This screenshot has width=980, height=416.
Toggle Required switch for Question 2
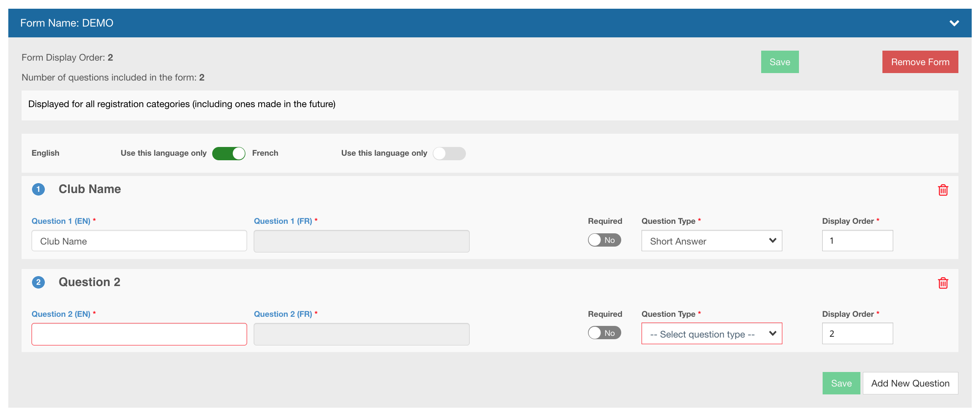(x=604, y=333)
